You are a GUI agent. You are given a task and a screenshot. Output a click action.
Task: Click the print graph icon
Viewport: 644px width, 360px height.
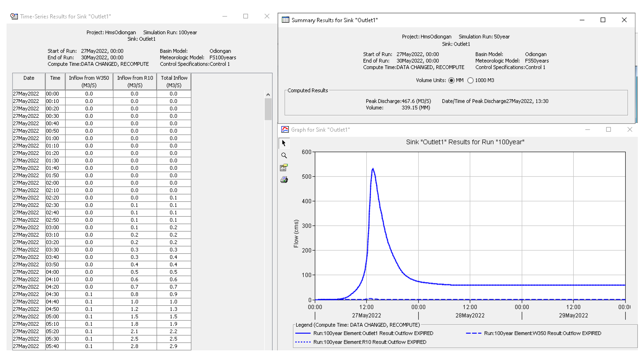pos(284,179)
